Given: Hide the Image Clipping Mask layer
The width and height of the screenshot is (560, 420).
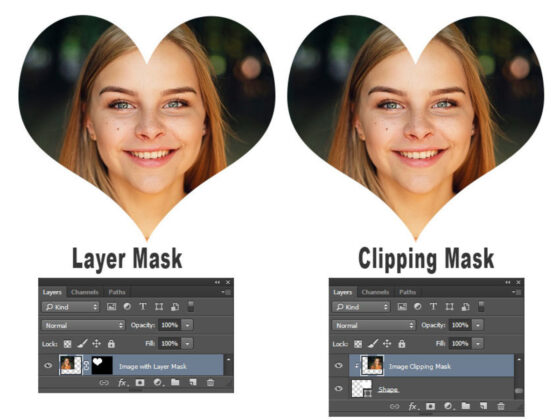Looking at the screenshot, I should tap(339, 365).
